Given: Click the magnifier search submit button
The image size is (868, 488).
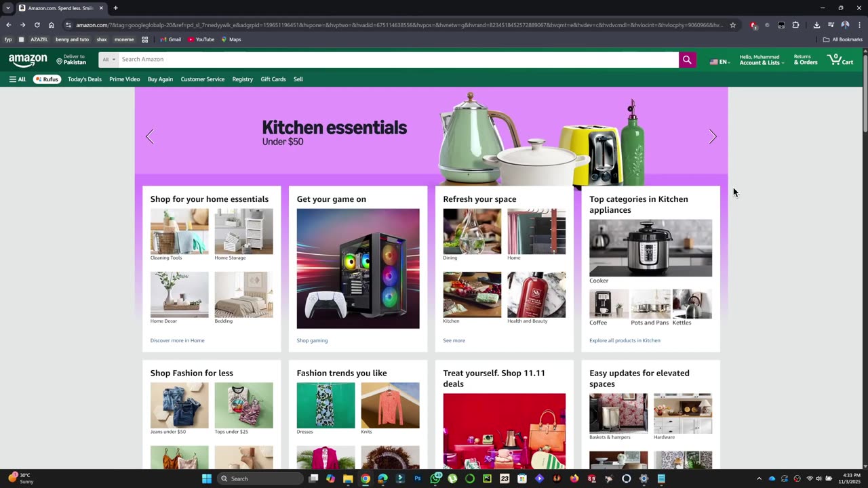Looking at the screenshot, I should [687, 60].
